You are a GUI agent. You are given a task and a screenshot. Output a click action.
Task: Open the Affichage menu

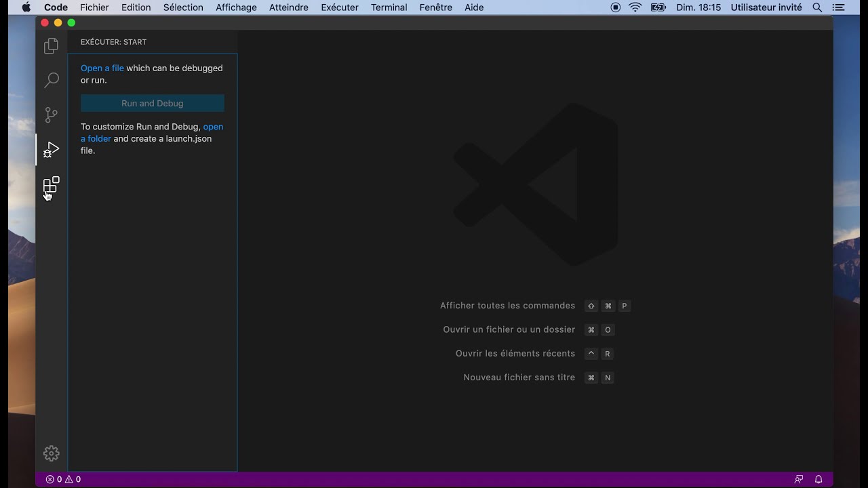(x=236, y=7)
